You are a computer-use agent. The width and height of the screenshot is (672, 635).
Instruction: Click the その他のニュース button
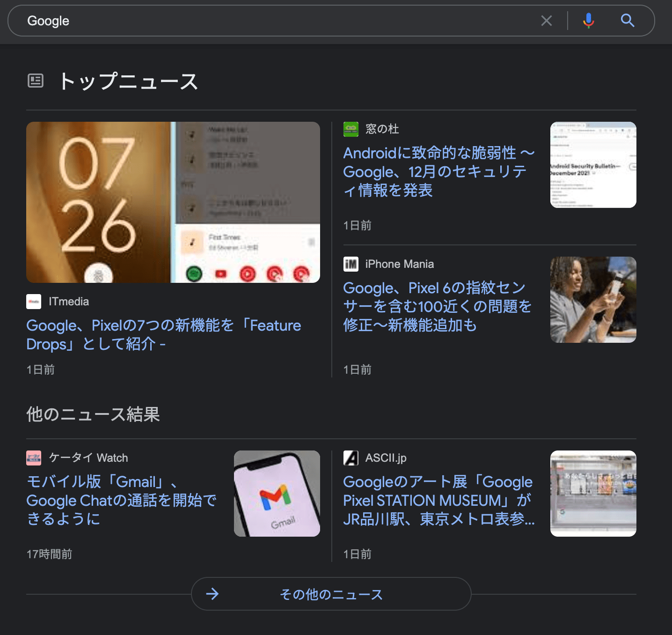(331, 594)
